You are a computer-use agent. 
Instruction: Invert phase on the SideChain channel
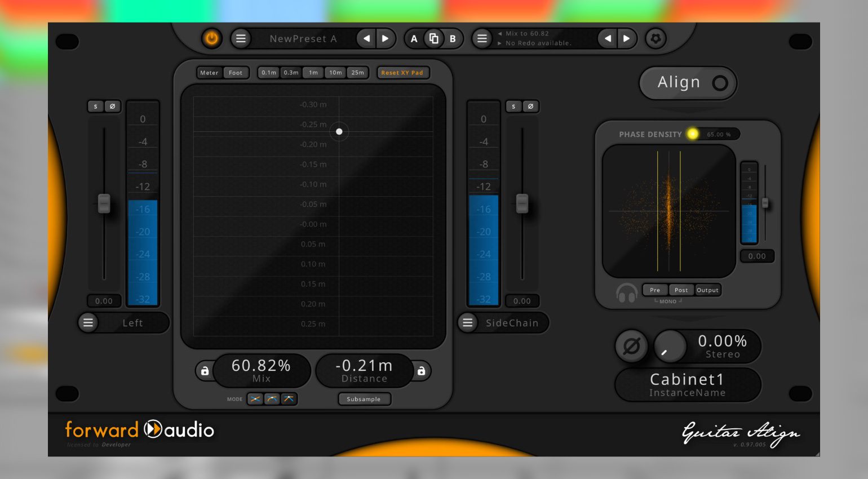click(x=530, y=106)
